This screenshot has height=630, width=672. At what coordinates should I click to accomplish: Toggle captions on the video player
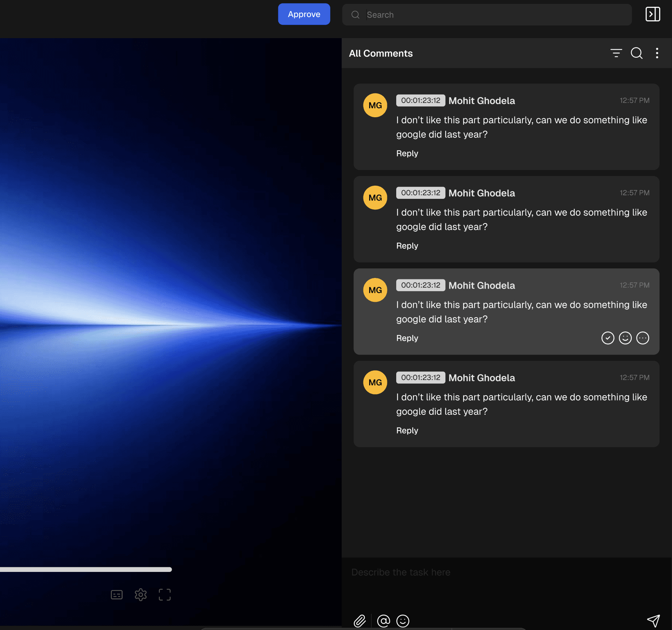(117, 594)
